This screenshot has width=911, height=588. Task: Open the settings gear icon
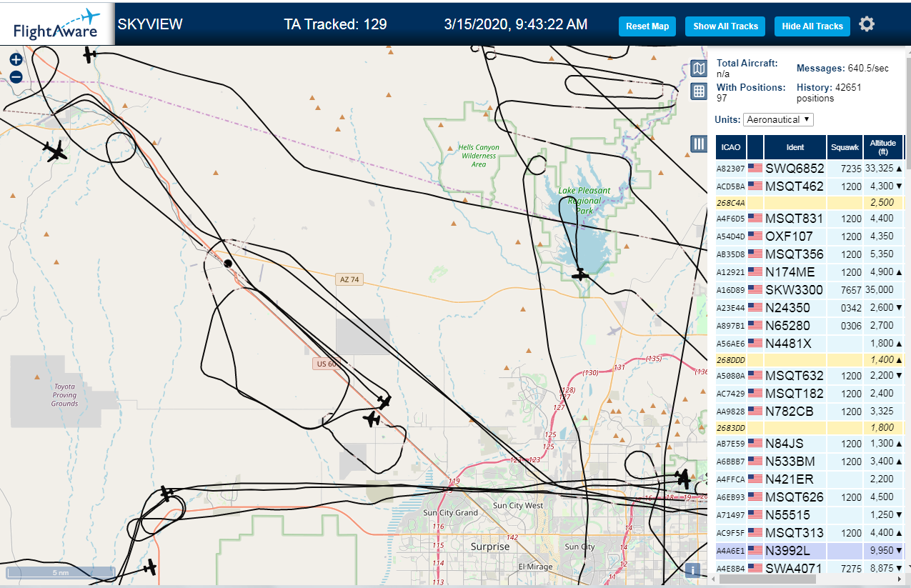867,24
